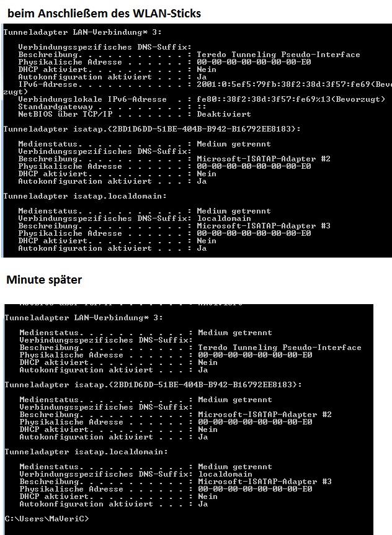392x535 pixels.
Task: Click the top console's 'Tunneladapter isatap.localdomain:' header
Action: point(85,196)
